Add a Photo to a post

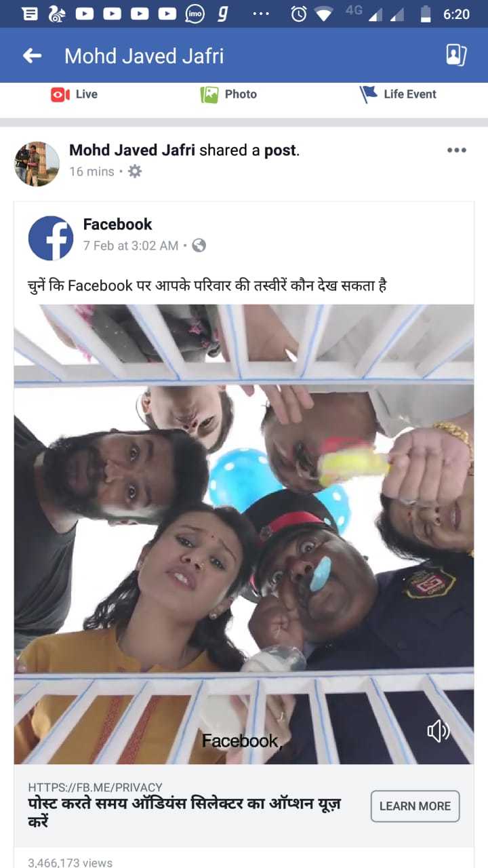click(229, 94)
